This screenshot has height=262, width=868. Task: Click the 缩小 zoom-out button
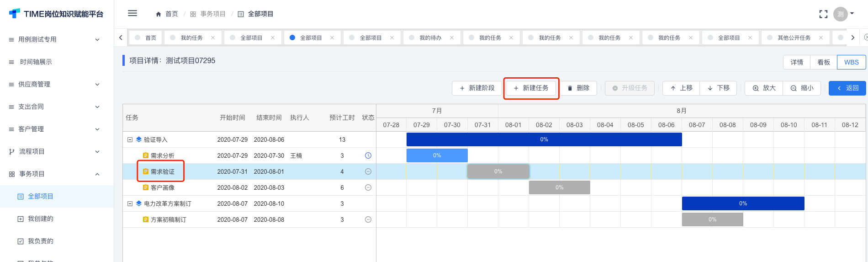pos(802,88)
